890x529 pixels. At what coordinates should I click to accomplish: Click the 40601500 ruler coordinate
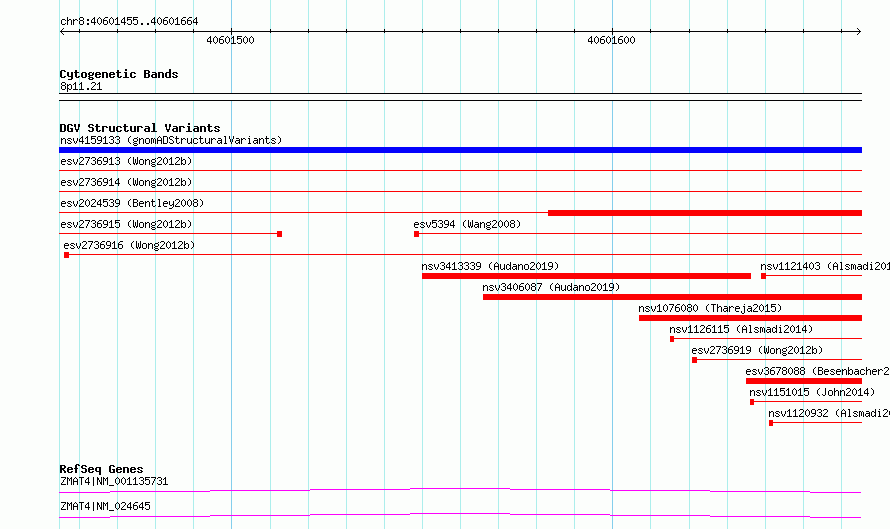point(230,40)
